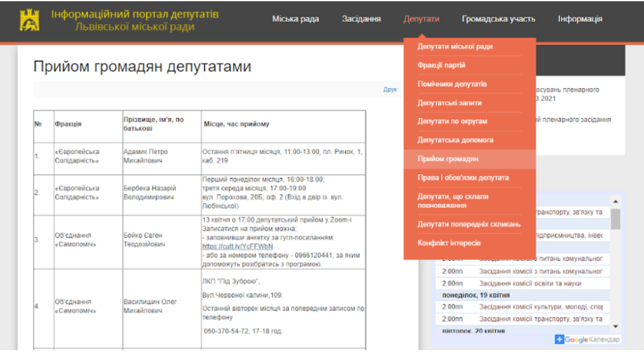Click the Друк print link
The width and height of the screenshot is (644, 352).
click(x=390, y=89)
